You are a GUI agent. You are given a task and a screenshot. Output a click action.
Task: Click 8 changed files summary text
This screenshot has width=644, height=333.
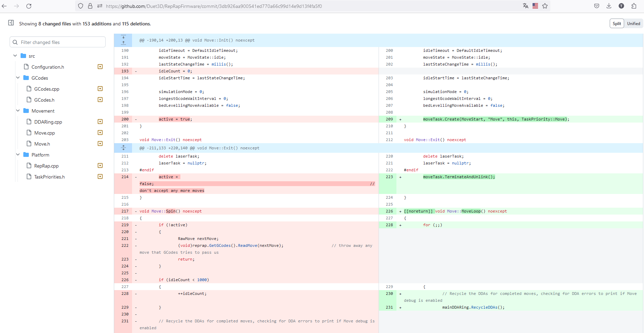coord(55,24)
